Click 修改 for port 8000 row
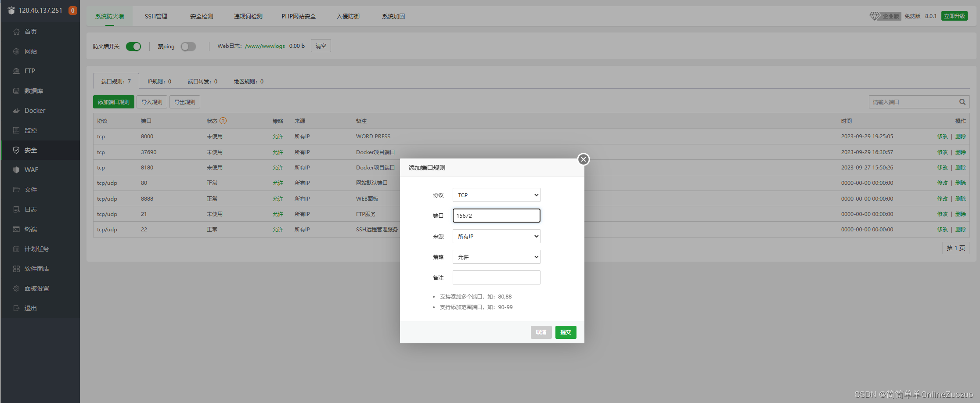 [x=942, y=137]
